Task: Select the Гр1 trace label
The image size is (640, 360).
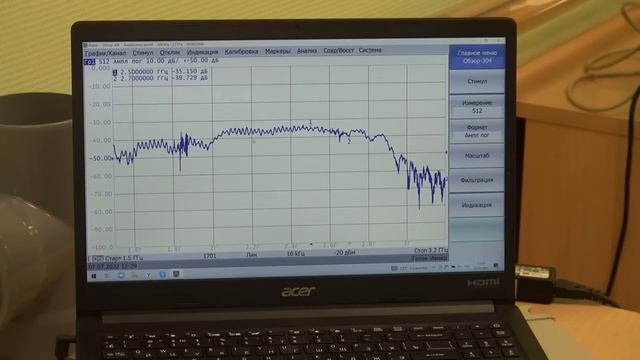Action: pos(89,62)
